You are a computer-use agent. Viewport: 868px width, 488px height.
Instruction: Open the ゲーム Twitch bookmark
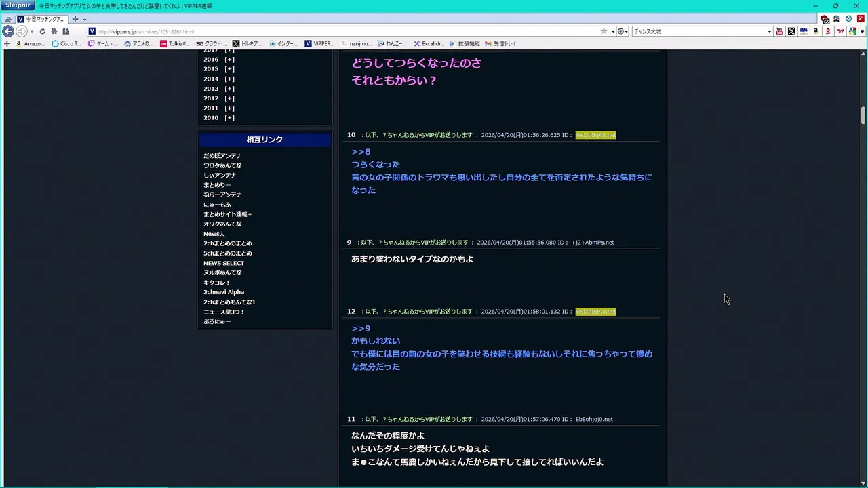[103, 43]
